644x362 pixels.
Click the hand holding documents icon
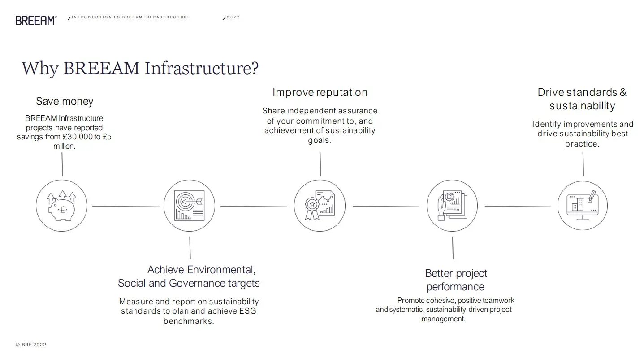point(452,206)
